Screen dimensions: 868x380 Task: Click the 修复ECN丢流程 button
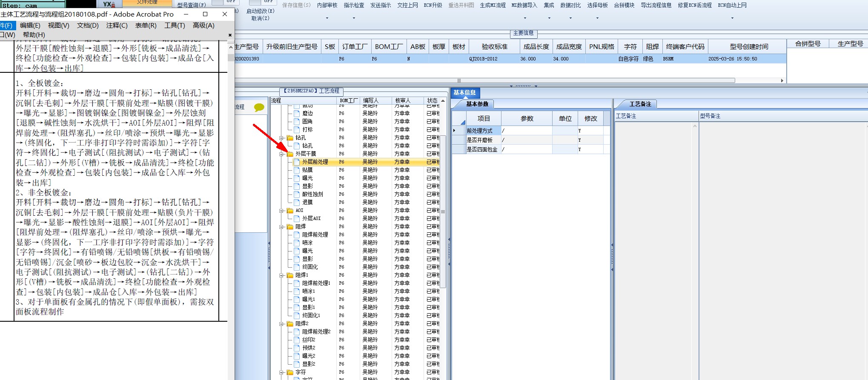[x=695, y=6]
